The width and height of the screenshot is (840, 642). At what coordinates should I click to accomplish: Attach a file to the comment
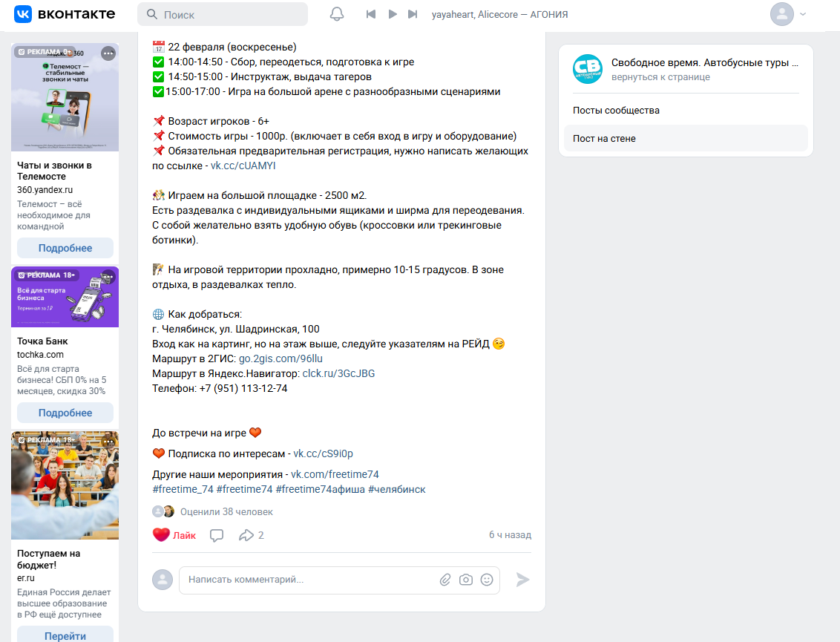coord(445,580)
